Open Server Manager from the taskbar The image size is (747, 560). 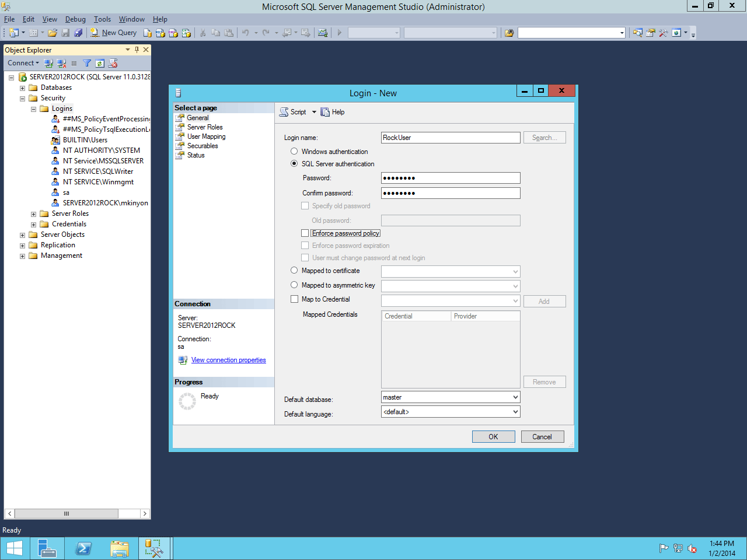click(47, 548)
